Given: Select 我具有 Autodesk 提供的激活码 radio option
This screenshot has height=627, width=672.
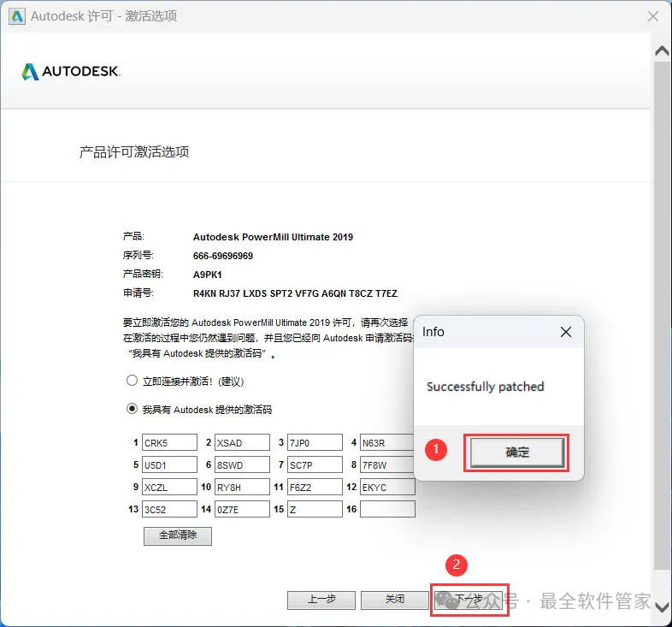Looking at the screenshot, I should click(x=132, y=409).
